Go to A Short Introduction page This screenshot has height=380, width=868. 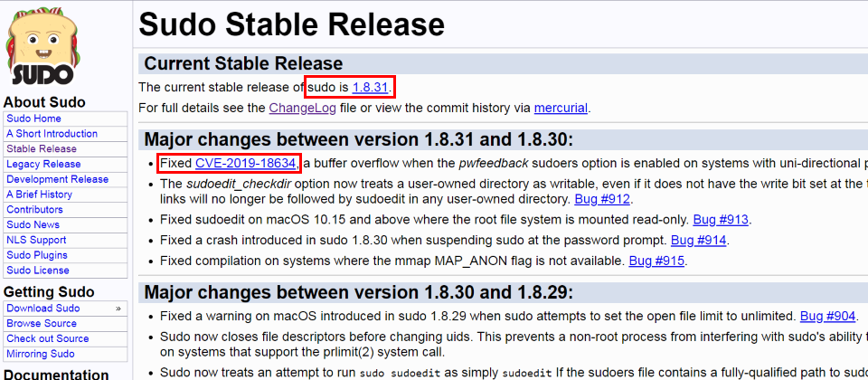pos(52,134)
